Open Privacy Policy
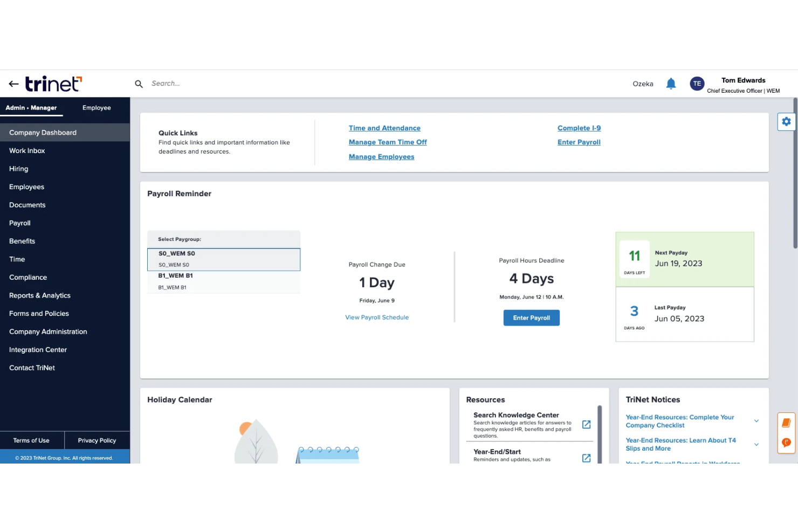This screenshot has width=798, height=532. point(97,440)
